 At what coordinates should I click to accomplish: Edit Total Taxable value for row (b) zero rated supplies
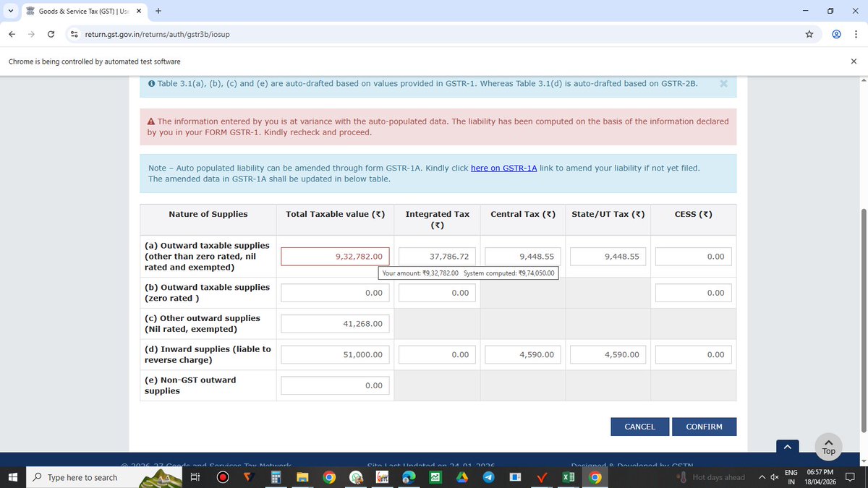coord(336,293)
